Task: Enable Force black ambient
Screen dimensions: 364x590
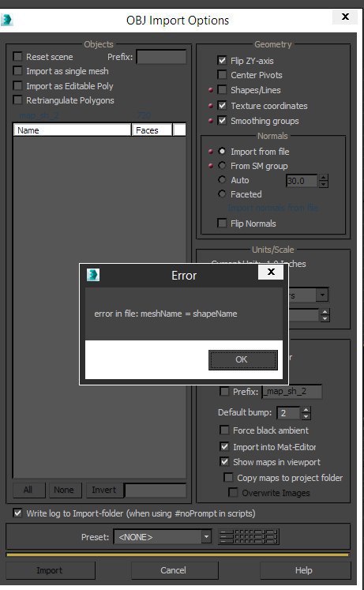Action: [x=224, y=430]
